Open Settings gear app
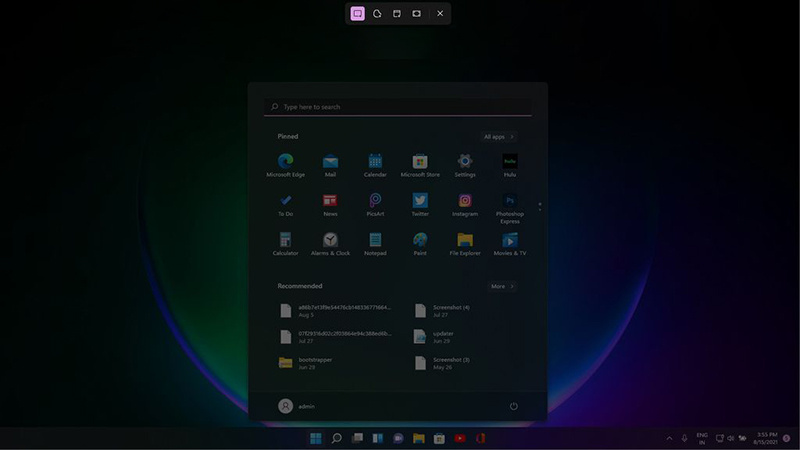This screenshot has height=450, width=800. [465, 165]
